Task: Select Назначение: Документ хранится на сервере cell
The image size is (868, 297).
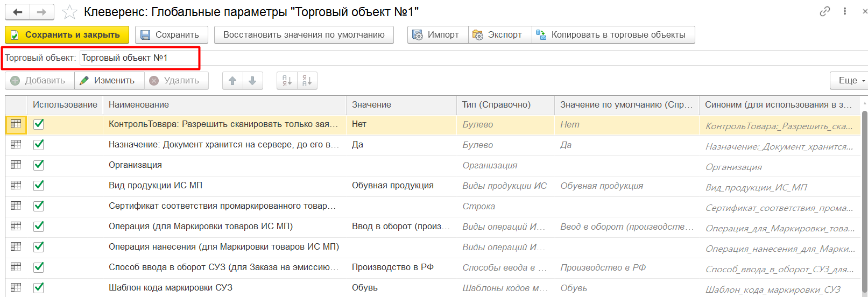Action: point(224,144)
